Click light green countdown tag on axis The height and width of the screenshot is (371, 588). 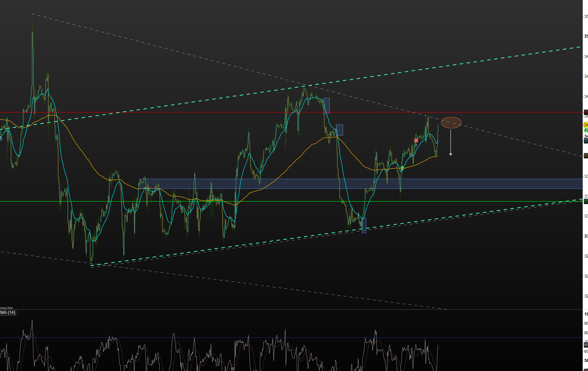586,130
